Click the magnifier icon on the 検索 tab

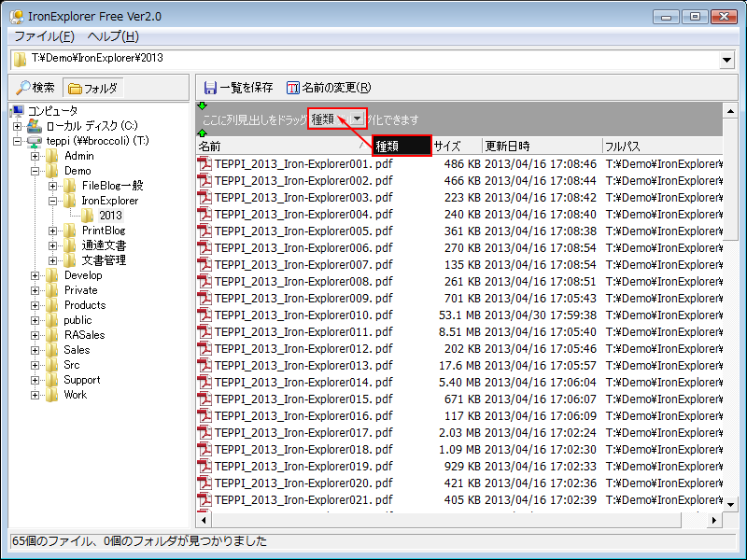click(22, 88)
